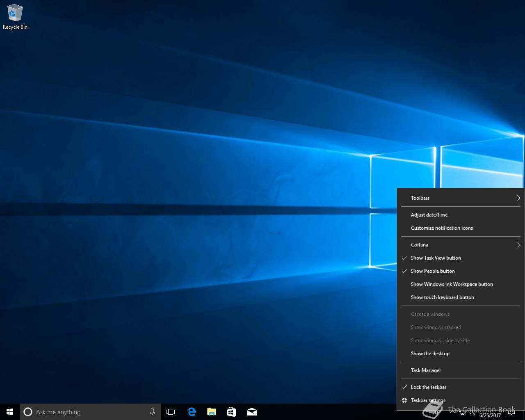Open File Explorer from the taskbar
The width and height of the screenshot is (525, 420).
212,412
